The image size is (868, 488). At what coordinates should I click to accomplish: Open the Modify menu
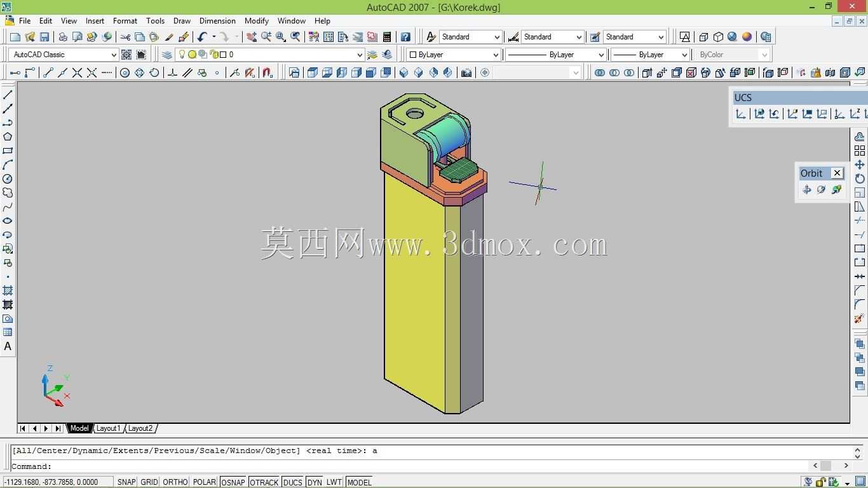point(257,20)
